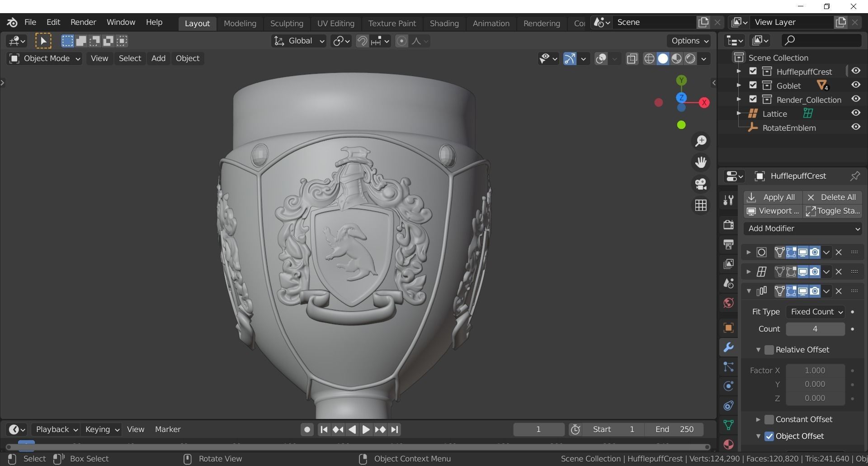Open the Render menu
This screenshot has height=466, width=868.
click(x=83, y=22)
